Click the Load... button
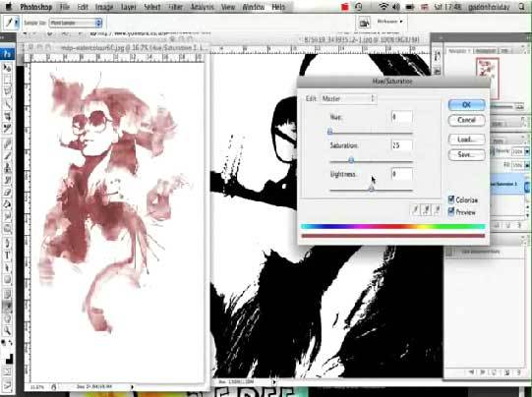The image size is (532, 397). point(466,140)
